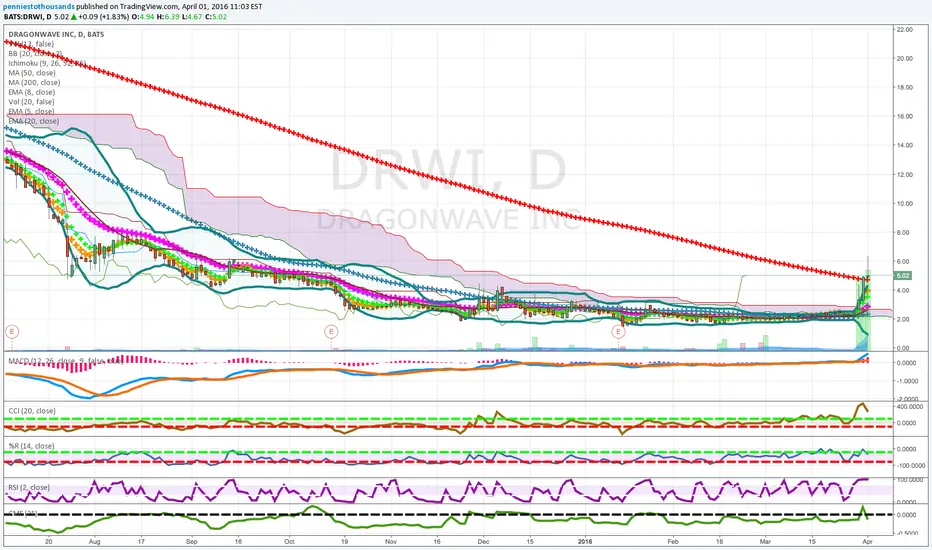The height and width of the screenshot is (550, 932).
Task: Click the earnings 'E' marker before Oct 19
Action: click(330, 332)
